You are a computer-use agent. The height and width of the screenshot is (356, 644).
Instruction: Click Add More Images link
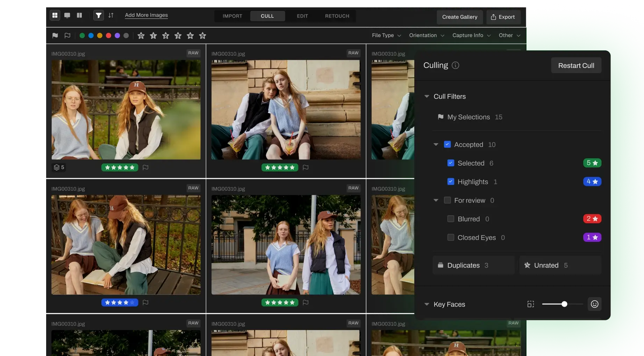pos(146,15)
